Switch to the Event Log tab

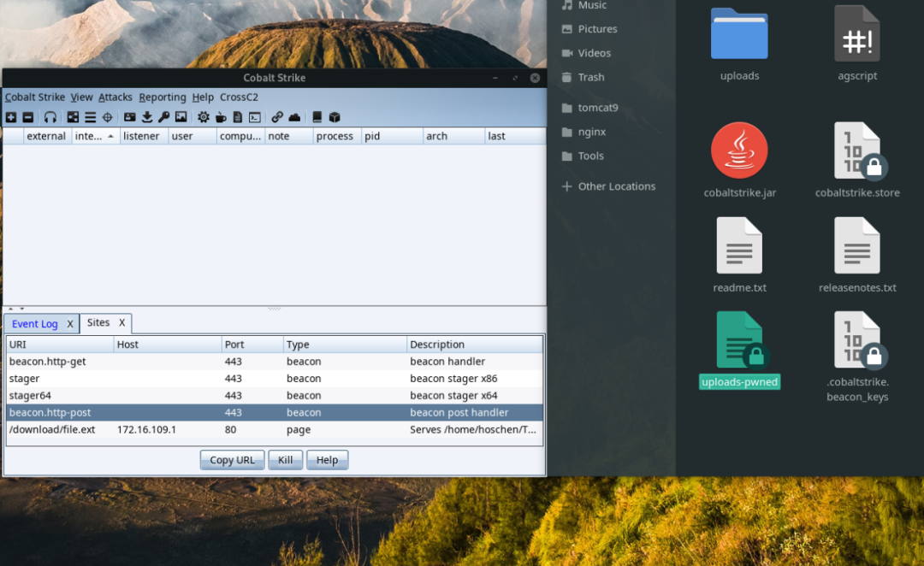[x=35, y=324]
